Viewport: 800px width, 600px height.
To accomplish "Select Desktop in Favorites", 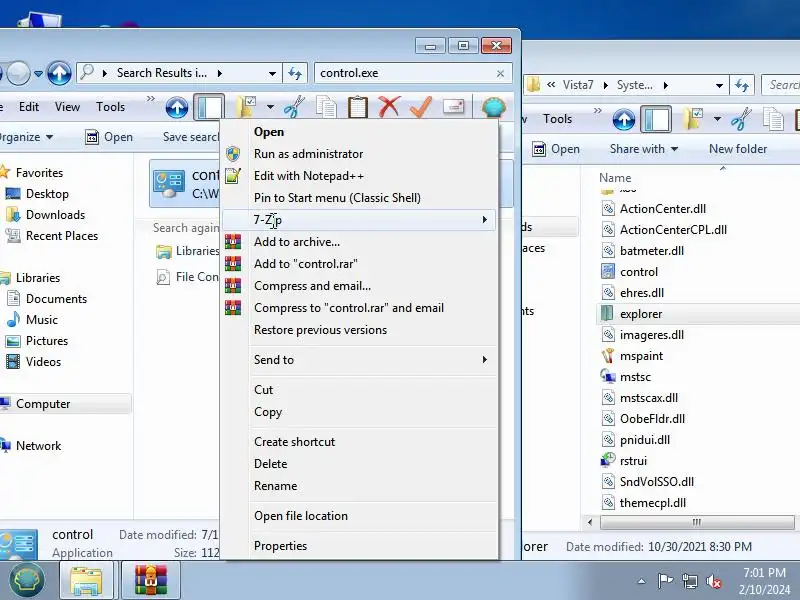I will point(37,194).
